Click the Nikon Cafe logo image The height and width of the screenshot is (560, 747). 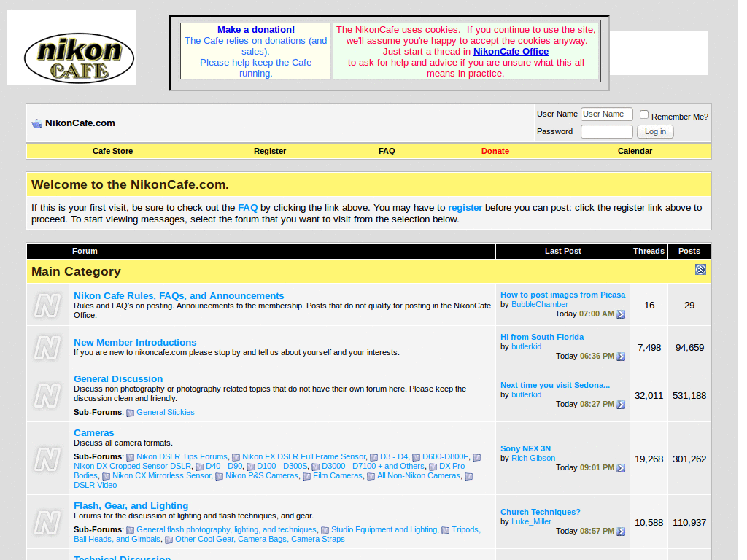(72, 48)
